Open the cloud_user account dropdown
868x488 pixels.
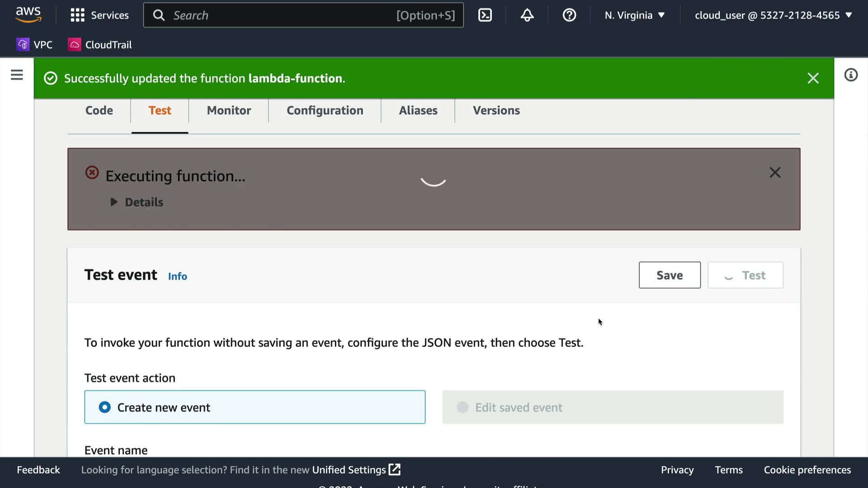coord(773,15)
